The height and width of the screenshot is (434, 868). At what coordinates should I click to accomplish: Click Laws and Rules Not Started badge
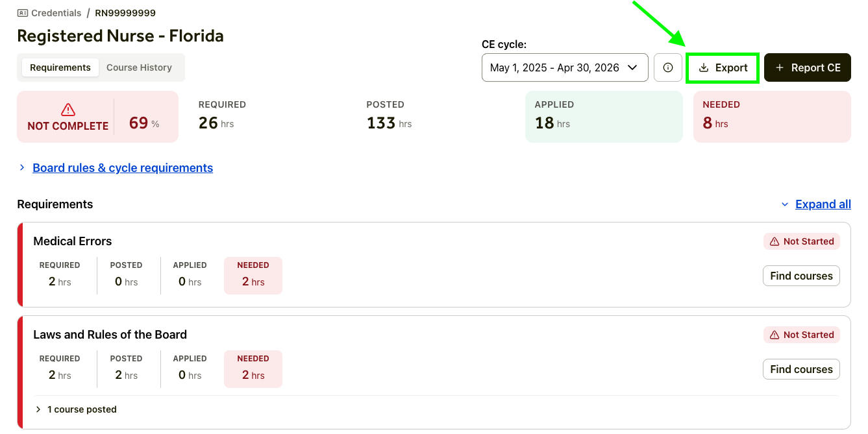tap(802, 335)
